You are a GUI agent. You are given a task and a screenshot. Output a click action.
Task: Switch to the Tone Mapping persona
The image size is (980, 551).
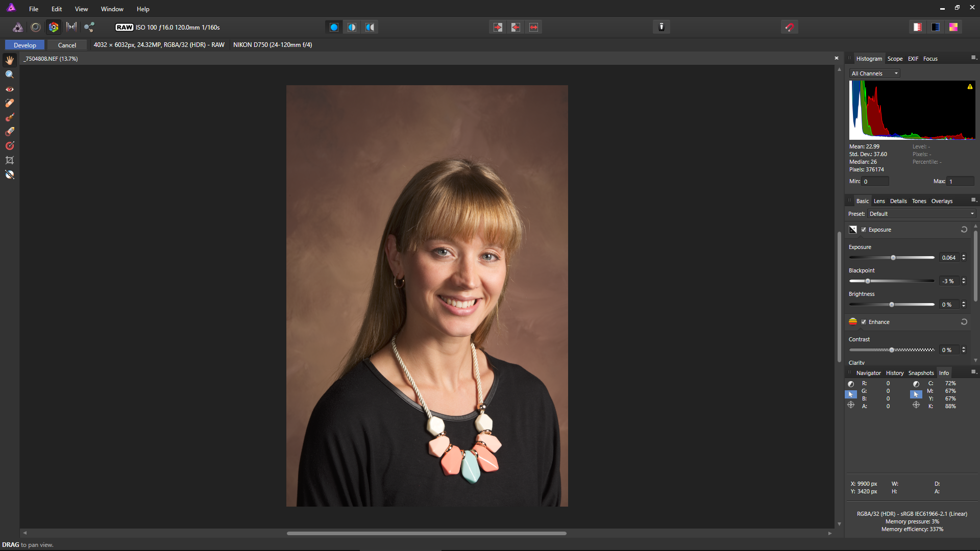(x=71, y=27)
